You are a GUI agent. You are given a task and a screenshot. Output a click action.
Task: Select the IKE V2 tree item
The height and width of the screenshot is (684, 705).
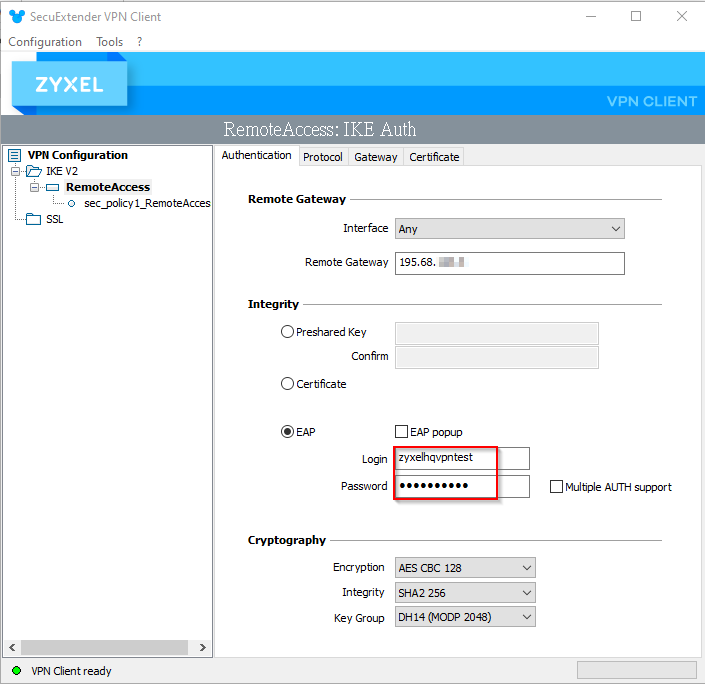pos(62,171)
